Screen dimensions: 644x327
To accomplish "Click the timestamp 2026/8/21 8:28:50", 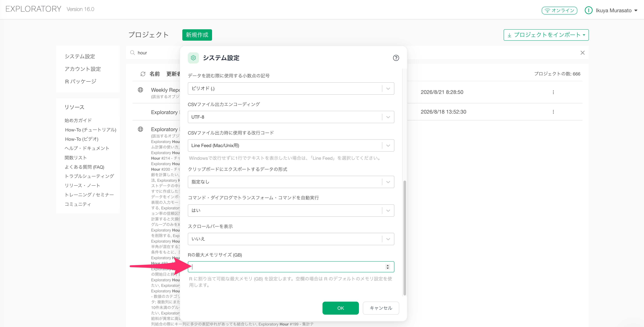I will (x=442, y=92).
